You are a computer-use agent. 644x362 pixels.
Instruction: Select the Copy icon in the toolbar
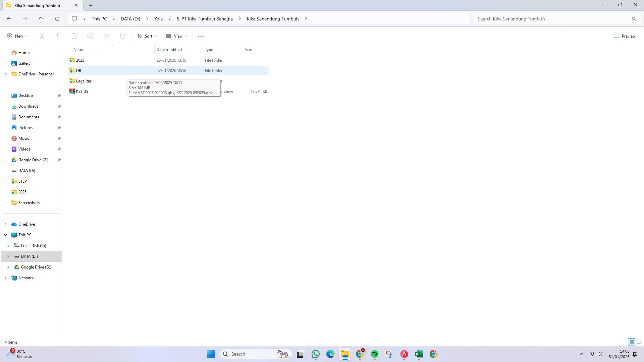(58, 36)
